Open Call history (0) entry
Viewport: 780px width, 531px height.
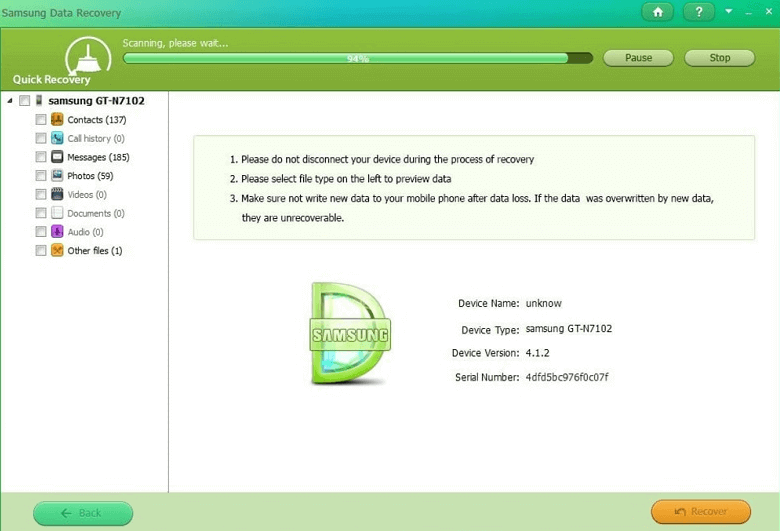coord(96,138)
